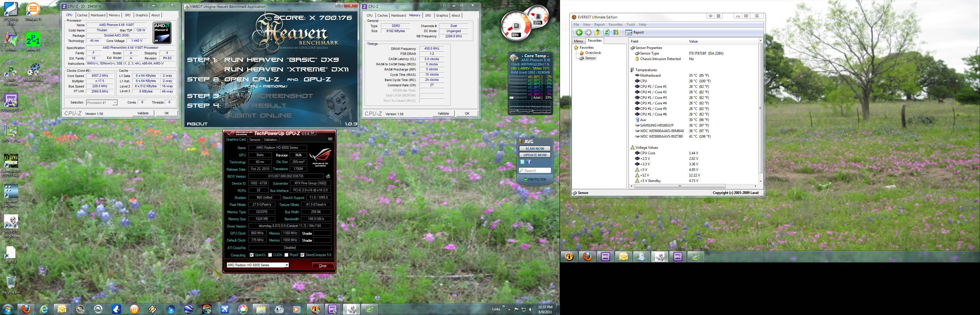Click SCAN NOW in AVG gadget
Image resolution: width=980 pixels, height=315 pixels.
tap(535, 148)
